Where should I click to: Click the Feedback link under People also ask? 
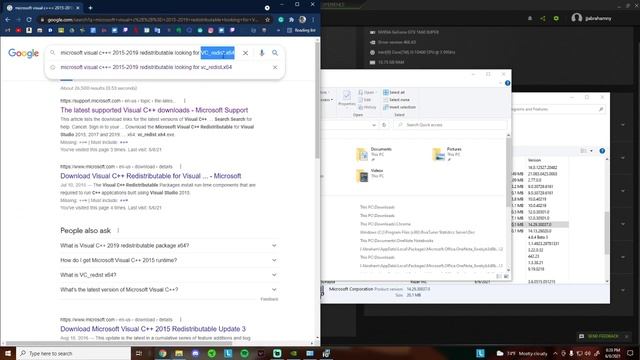click(x=269, y=299)
